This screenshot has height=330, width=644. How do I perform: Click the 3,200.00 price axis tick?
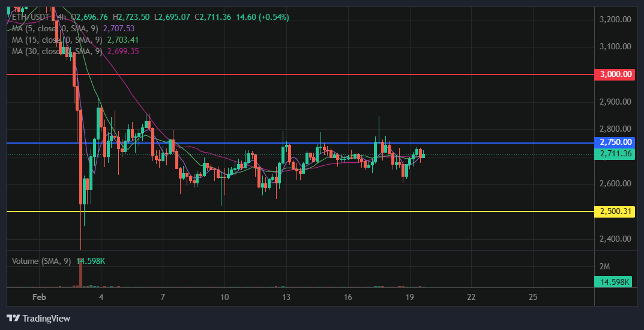pos(615,19)
